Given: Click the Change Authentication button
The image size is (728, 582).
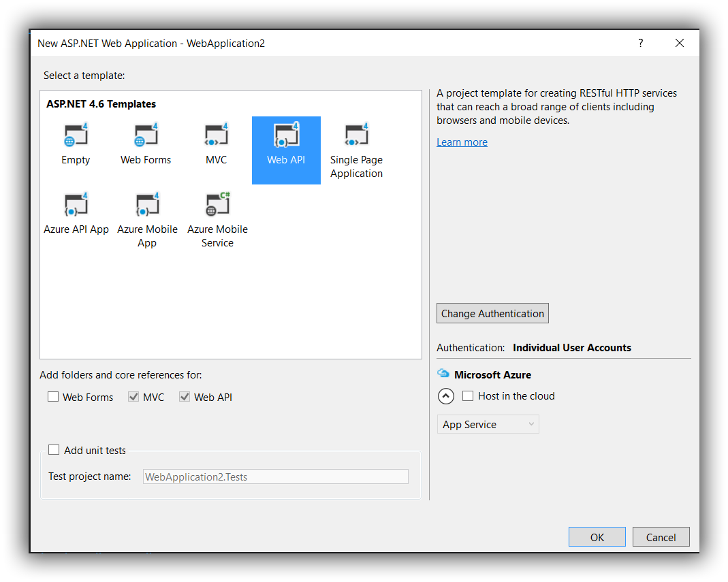Looking at the screenshot, I should tap(492, 313).
